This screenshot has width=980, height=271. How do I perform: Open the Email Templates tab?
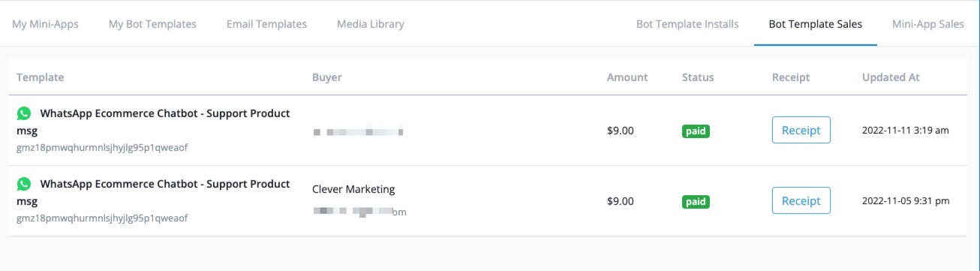266,24
